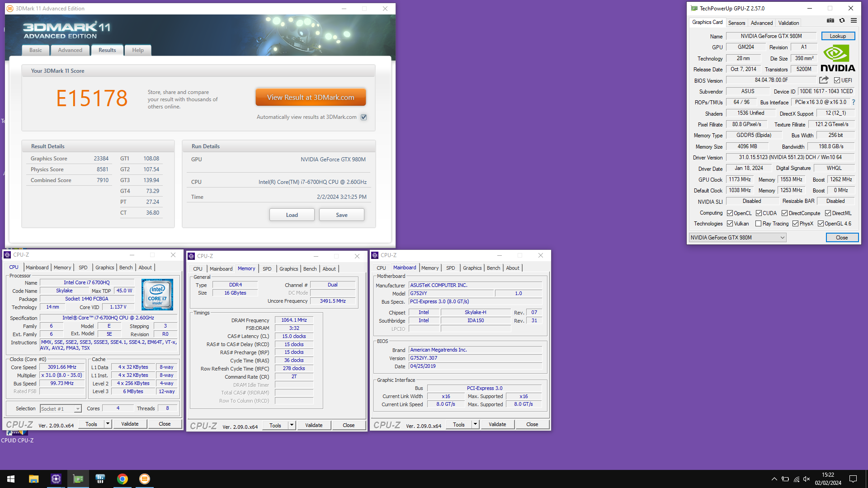
Task: Click the network Wi-Fi tray icon
Action: click(x=796, y=479)
